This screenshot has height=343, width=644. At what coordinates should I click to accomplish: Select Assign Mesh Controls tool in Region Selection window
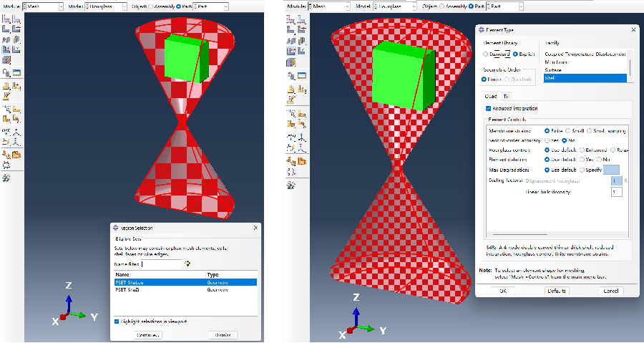tap(6, 40)
